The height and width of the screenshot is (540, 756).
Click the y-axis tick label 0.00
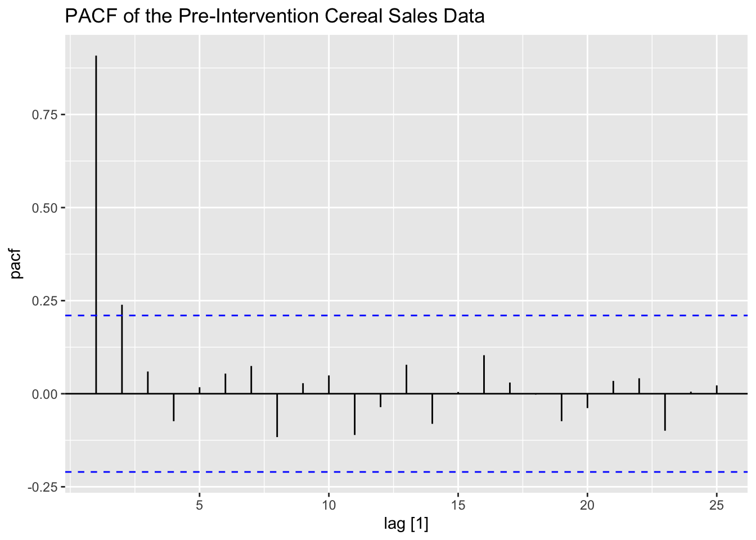[45, 394]
